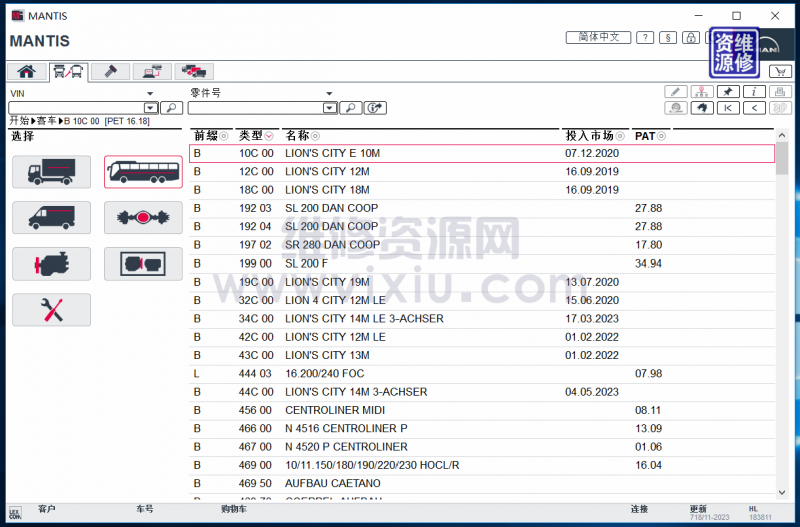Screen dimensions: 800x527
Task: Click the part number search magnifier button
Action: (351, 108)
